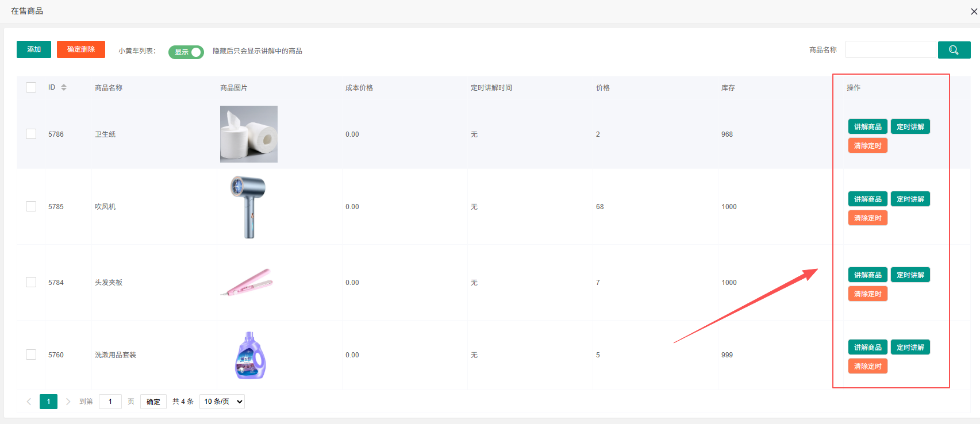Screen dimensions: 980x424
Task: Close the 在售商品 dialog
Action: coord(974,11)
